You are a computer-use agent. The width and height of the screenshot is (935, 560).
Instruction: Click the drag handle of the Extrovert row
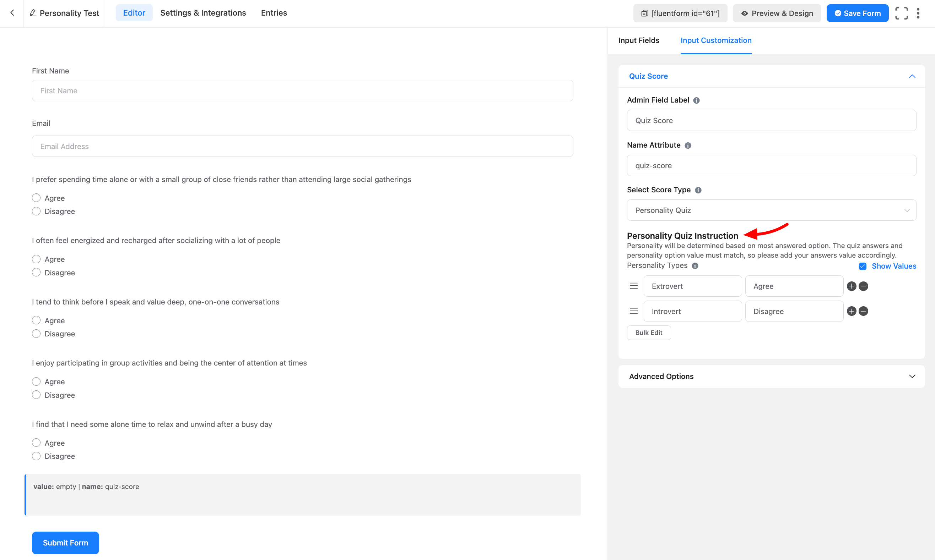coord(634,286)
